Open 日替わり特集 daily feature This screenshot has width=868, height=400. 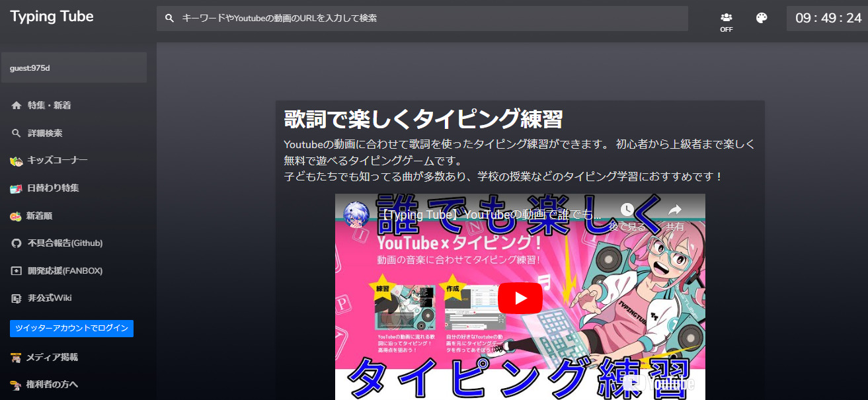[53, 188]
